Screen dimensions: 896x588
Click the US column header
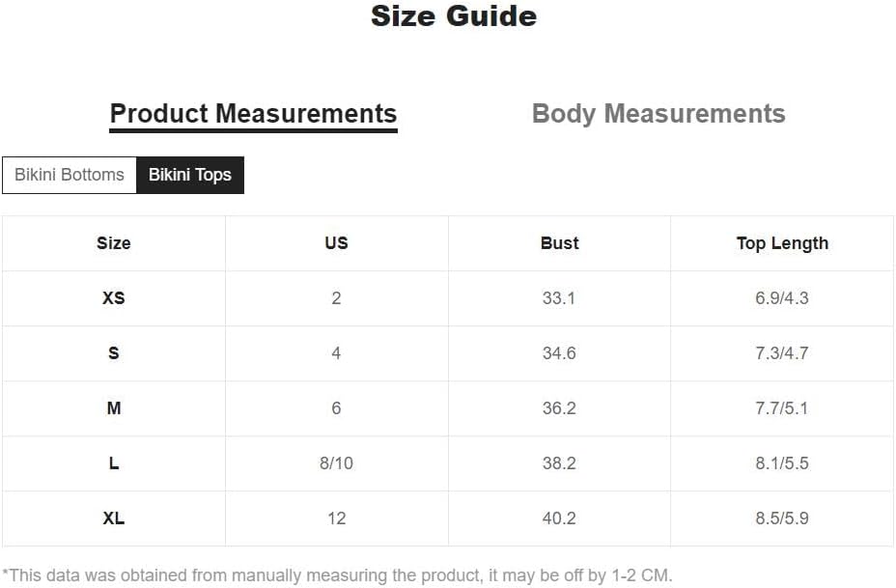[337, 243]
